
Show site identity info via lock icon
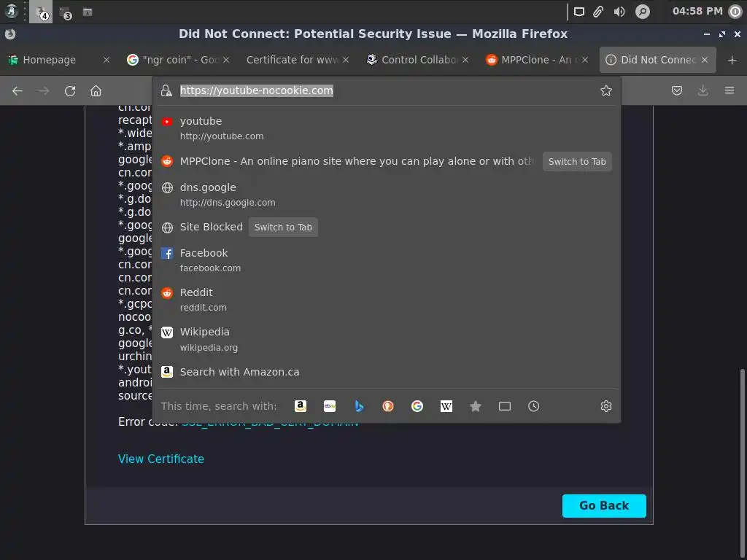166,90
